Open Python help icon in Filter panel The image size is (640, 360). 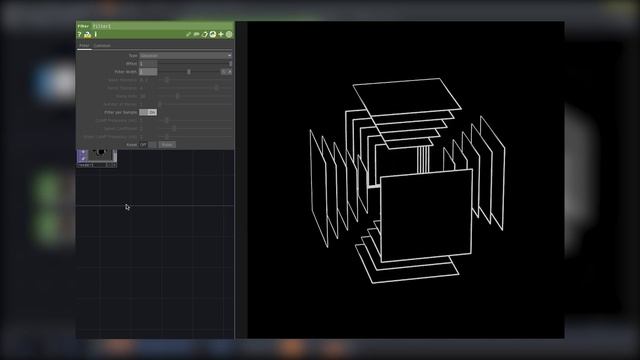tap(87, 35)
